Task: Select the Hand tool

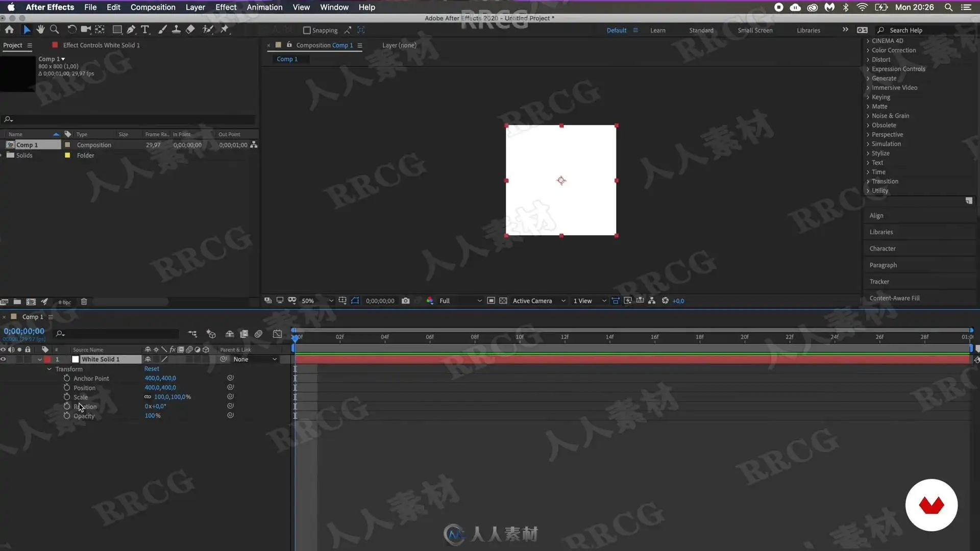Action: pos(40,30)
